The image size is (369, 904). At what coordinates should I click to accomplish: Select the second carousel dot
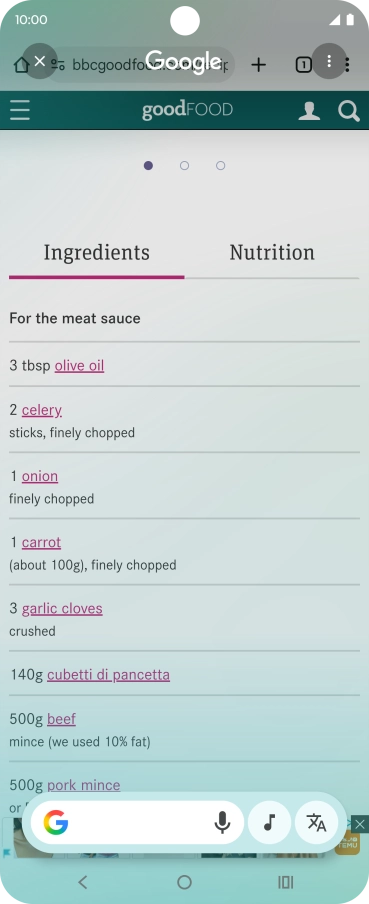point(184,166)
